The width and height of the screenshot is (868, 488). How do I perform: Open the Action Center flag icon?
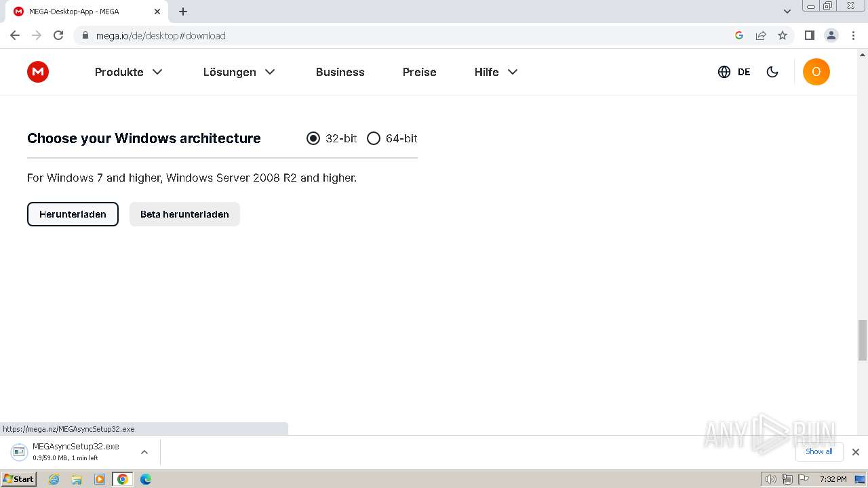tap(804, 479)
